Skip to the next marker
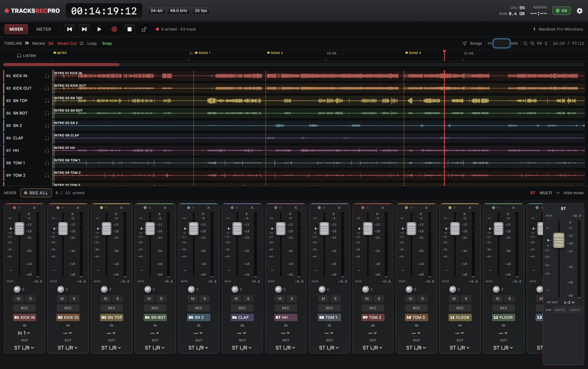588x369 pixels. click(84, 29)
